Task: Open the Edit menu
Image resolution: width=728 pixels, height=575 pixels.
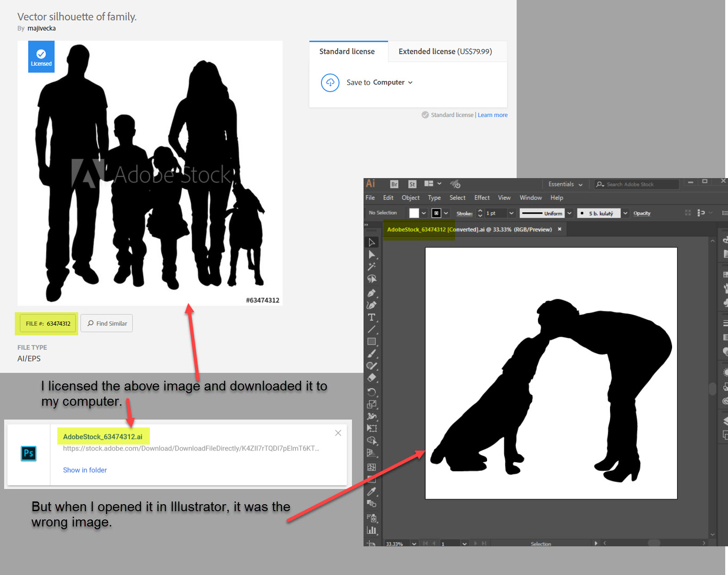Action: pyautogui.click(x=388, y=198)
